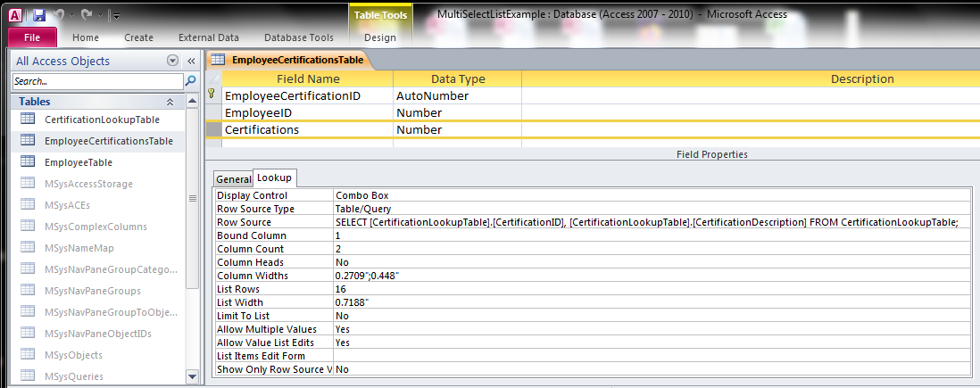Click the navigation pane scroll down arrow

point(193,376)
